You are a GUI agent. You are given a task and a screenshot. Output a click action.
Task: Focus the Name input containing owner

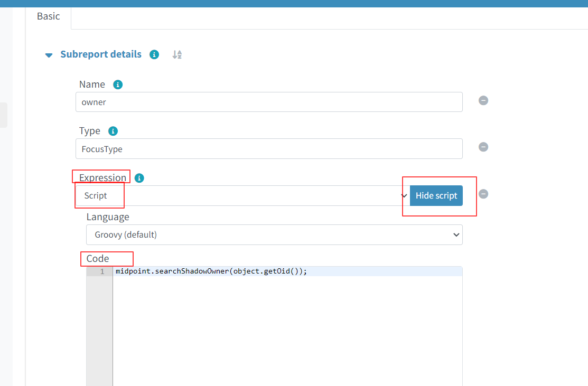[x=268, y=102]
